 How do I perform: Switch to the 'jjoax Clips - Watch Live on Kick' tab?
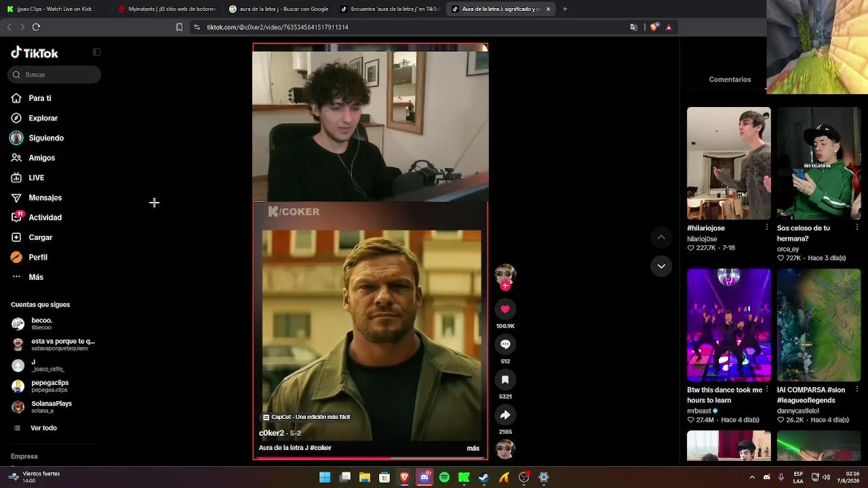point(56,9)
